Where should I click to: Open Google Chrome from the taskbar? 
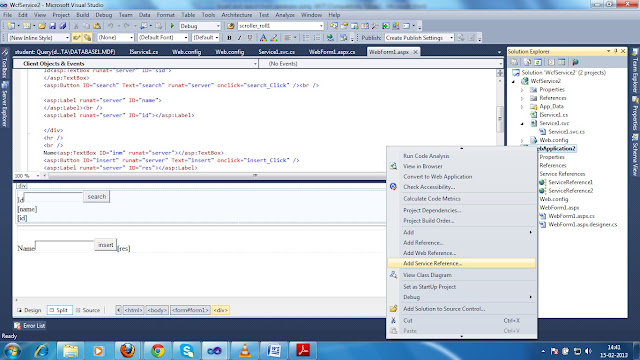point(158,351)
